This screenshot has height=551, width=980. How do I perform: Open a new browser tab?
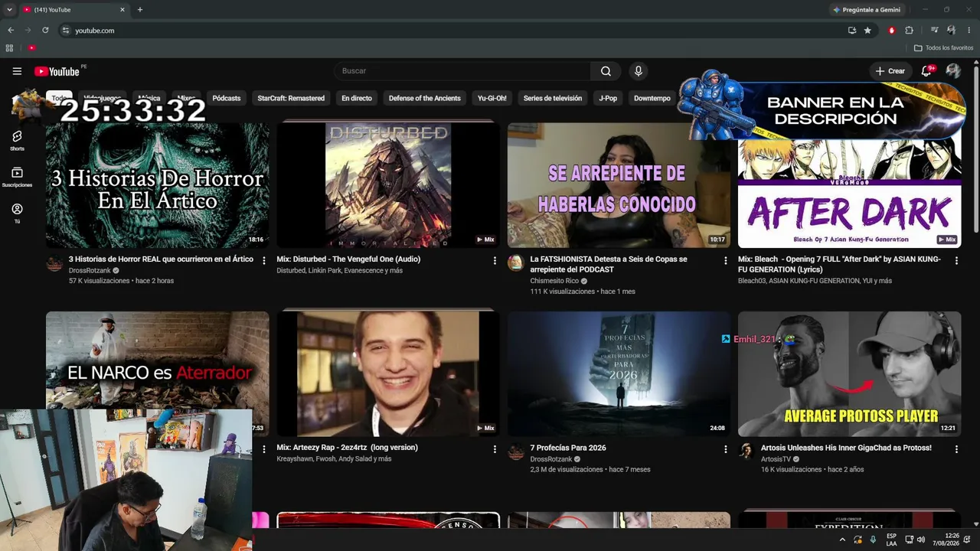[139, 10]
